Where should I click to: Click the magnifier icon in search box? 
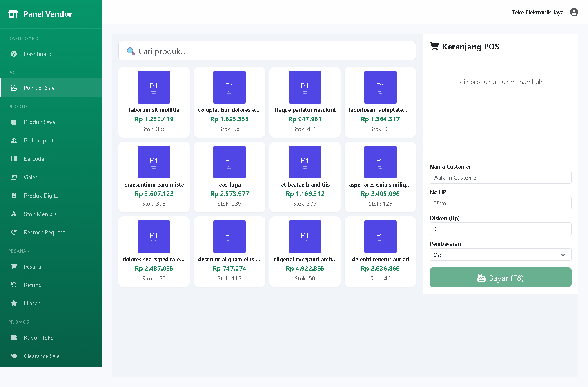click(x=131, y=51)
